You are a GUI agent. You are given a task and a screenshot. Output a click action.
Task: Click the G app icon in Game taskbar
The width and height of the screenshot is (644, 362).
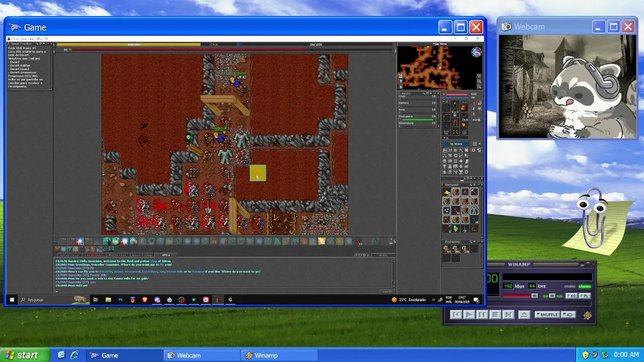click(x=230, y=300)
